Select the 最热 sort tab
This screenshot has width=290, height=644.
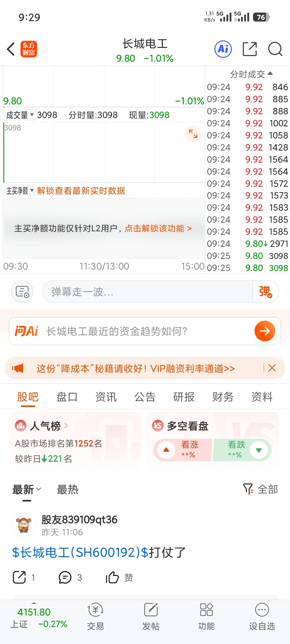coord(68,489)
